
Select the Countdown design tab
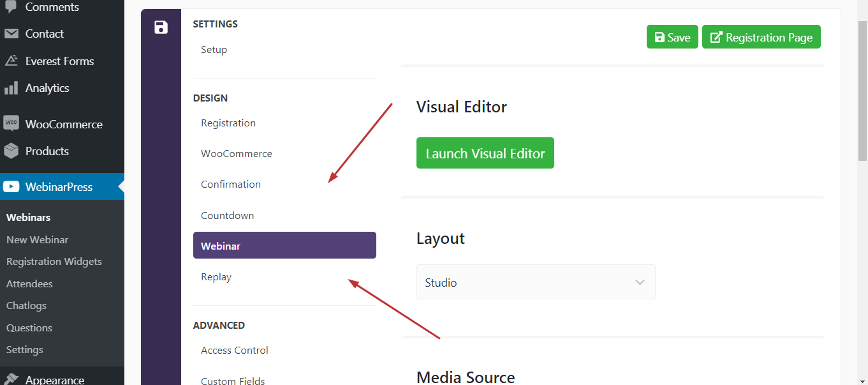[284, 216]
